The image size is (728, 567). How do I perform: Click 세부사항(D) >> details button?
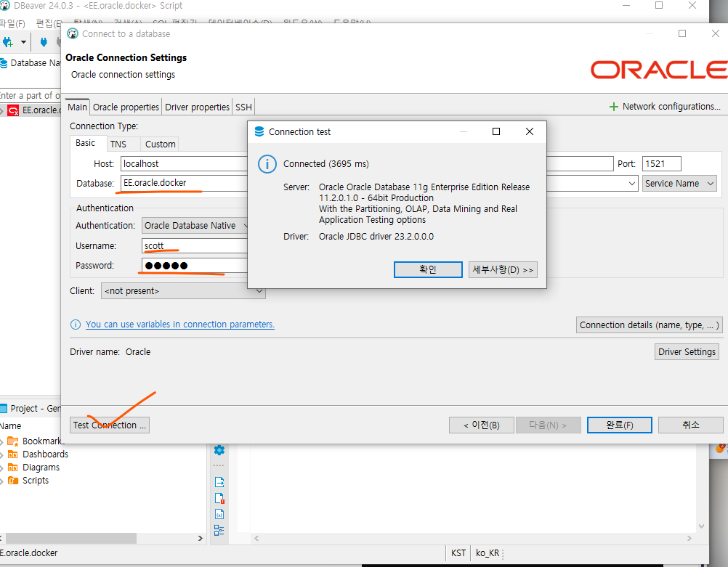[503, 269]
